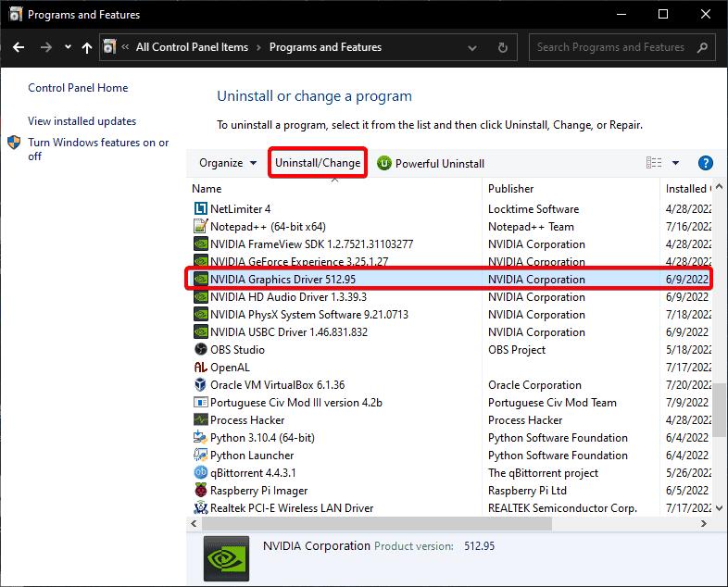Open Control Panel Home link
Image resolution: width=728 pixels, height=587 pixels.
(78, 88)
